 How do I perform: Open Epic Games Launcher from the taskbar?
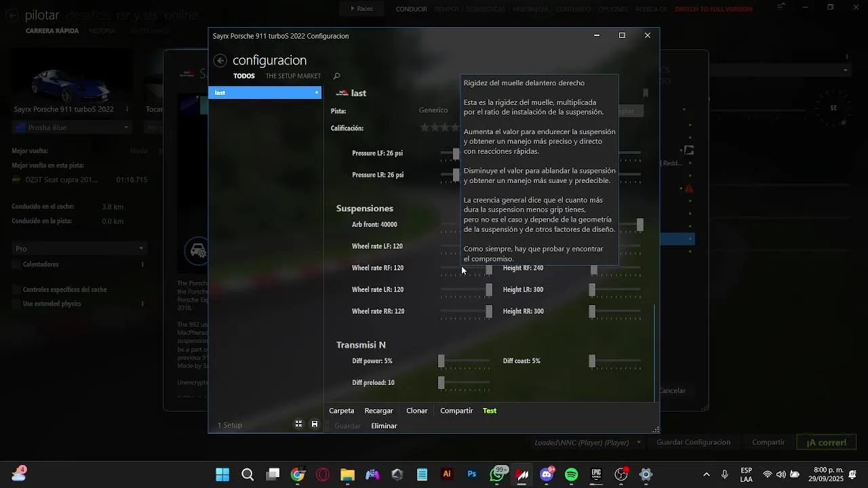pos(596,474)
